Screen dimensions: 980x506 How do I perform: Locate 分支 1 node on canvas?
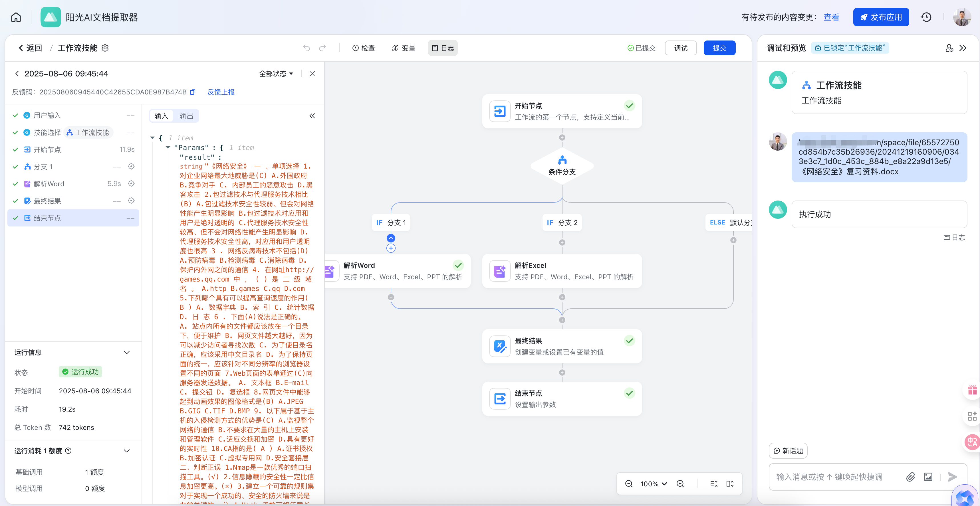pyautogui.click(x=131, y=167)
